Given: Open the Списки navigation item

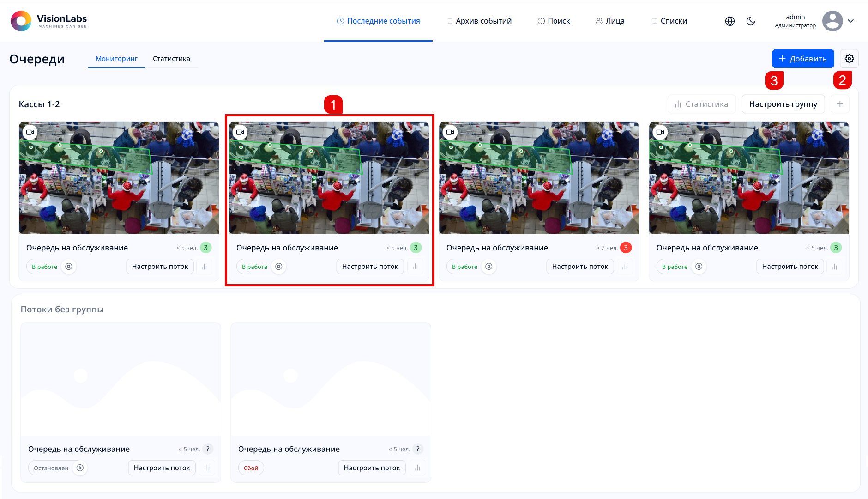Looking at the screenshot, I should (669, 21).
